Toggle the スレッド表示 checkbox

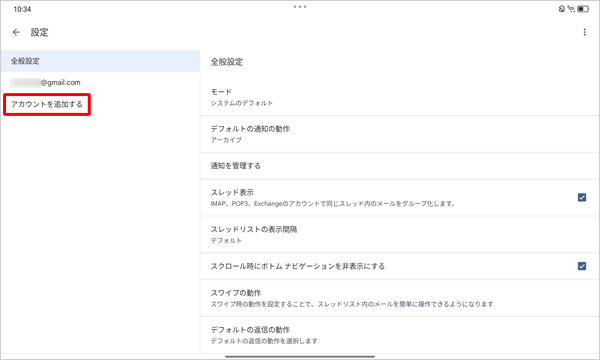582,197
